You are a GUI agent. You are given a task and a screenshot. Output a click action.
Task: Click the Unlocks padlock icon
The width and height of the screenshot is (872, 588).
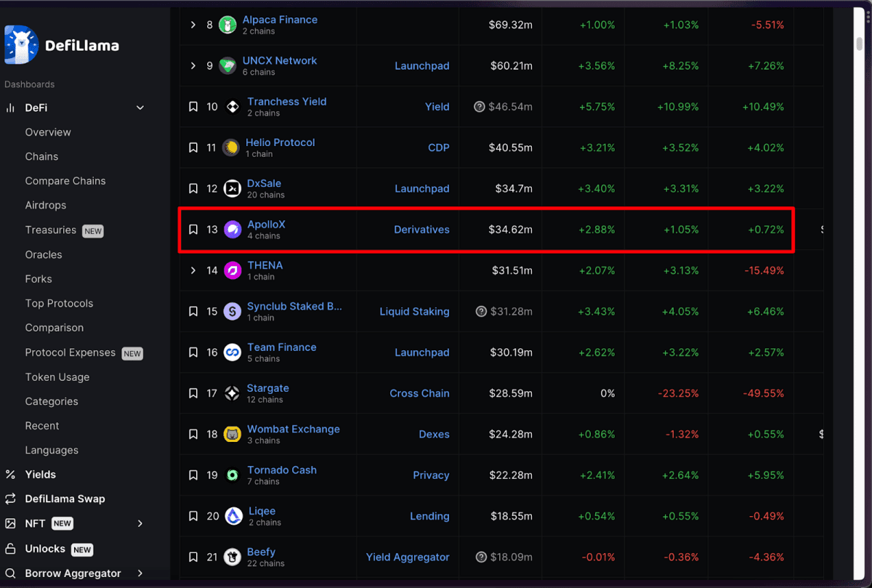tap(10, 549)
